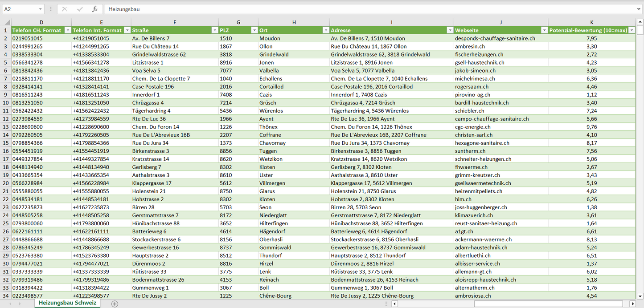The image size is (644, 308).
Task: Add a new sheet with plus button
Action: coord(115,304)
